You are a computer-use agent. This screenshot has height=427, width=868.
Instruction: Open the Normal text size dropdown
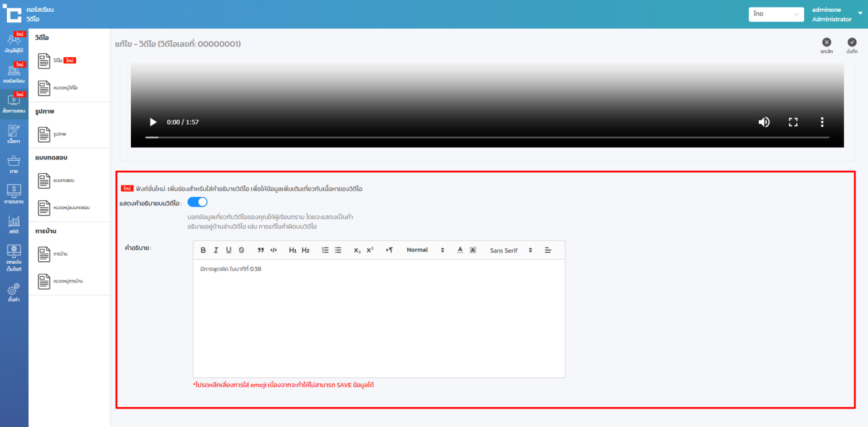tap(424, 250)
